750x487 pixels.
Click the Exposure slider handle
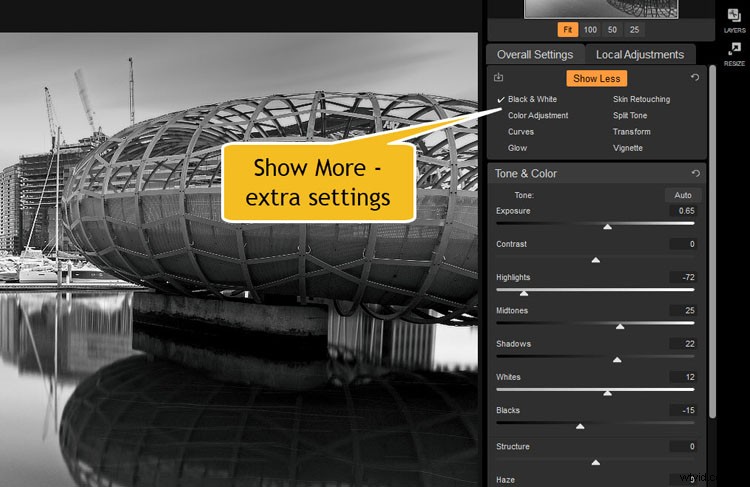(607, 226)
